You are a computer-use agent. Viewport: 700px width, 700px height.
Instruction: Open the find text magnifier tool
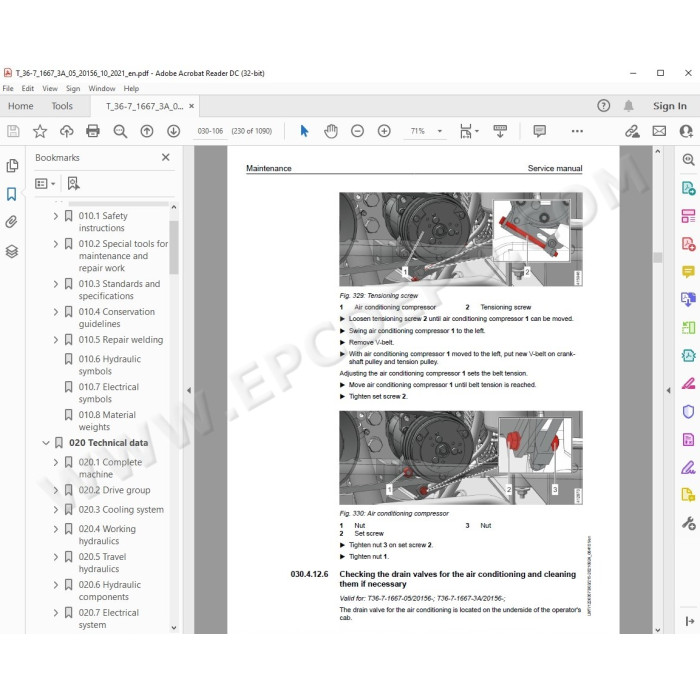coord(120,131)
